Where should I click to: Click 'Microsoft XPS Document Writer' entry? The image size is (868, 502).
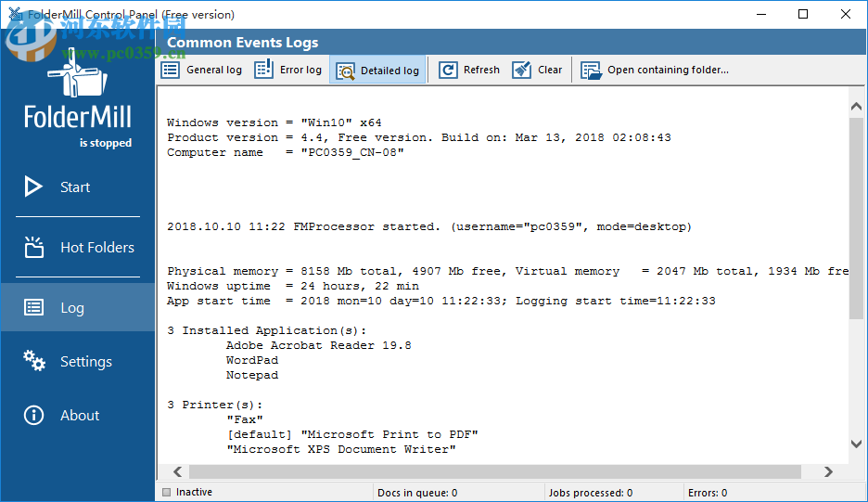coord(341,449)
